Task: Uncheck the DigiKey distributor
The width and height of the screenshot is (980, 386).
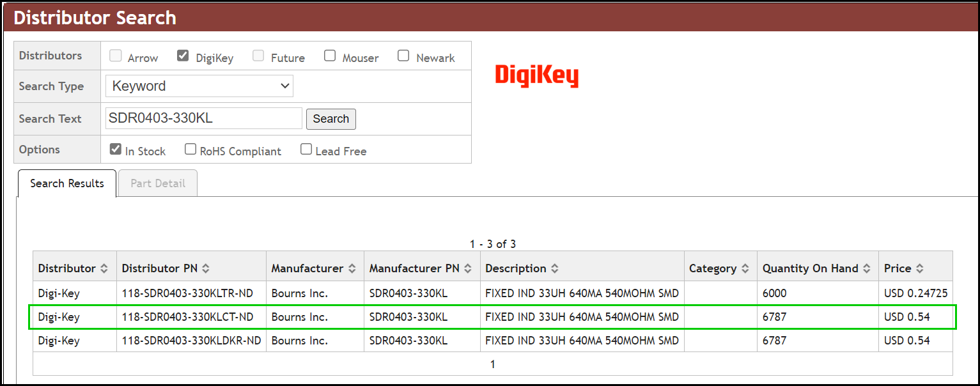Action: [x=183, y=55]
